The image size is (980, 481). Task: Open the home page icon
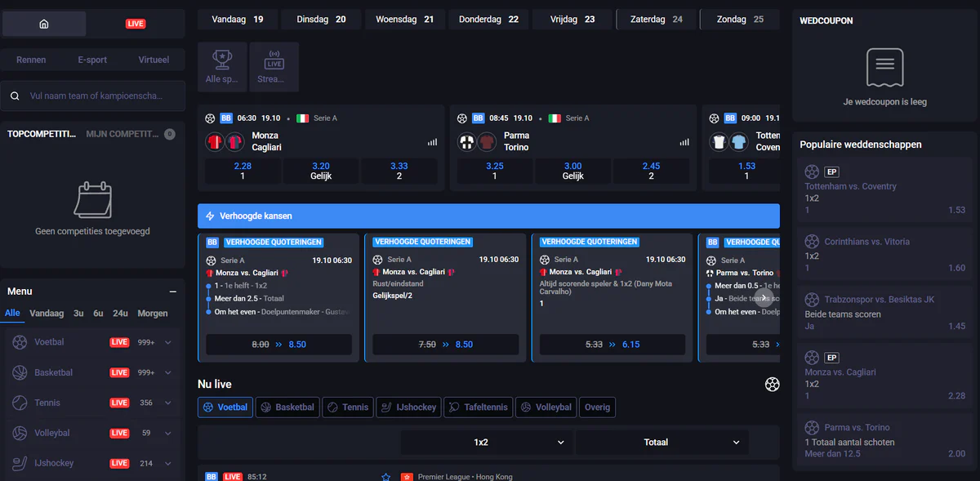44,24
